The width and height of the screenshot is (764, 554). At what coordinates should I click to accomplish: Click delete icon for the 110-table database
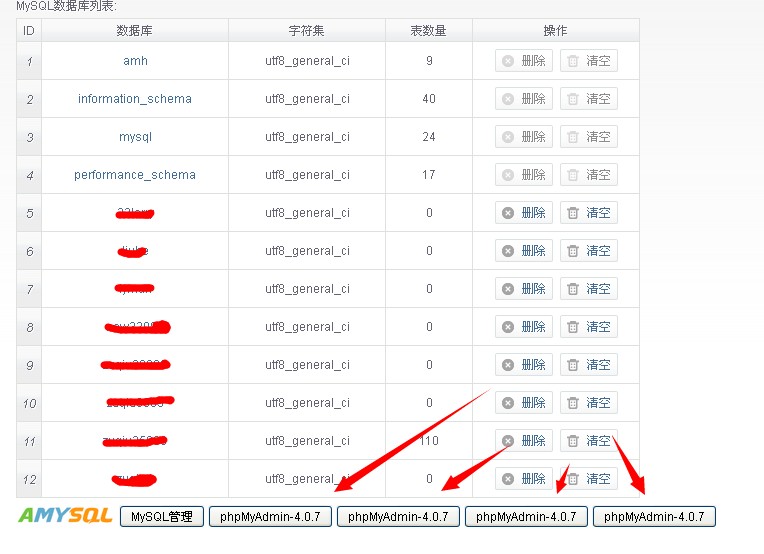coord(508,441)
